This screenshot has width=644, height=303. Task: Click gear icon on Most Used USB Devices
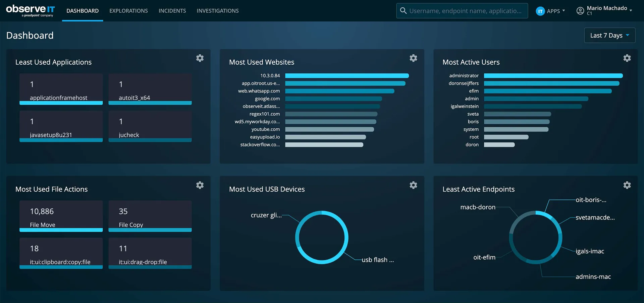(413, 185)
